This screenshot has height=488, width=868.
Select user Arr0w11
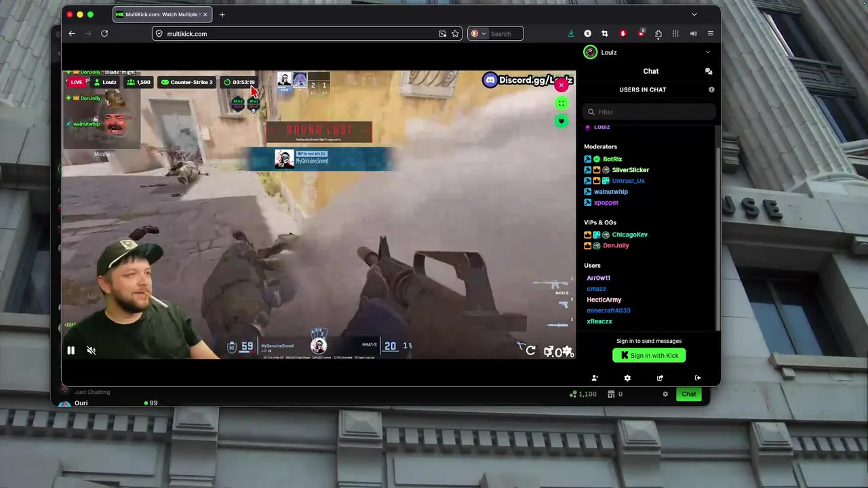(x=598, y=278)
